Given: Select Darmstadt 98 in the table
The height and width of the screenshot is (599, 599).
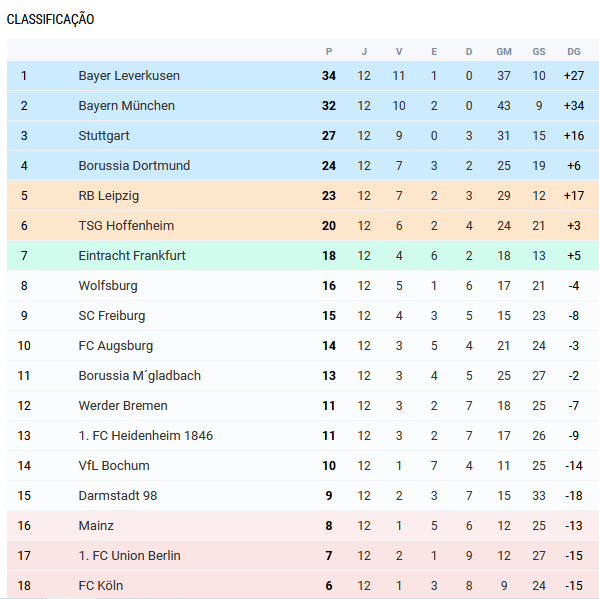Looking at the screenshot, I should pyautogui.click(x=118, y=495).
